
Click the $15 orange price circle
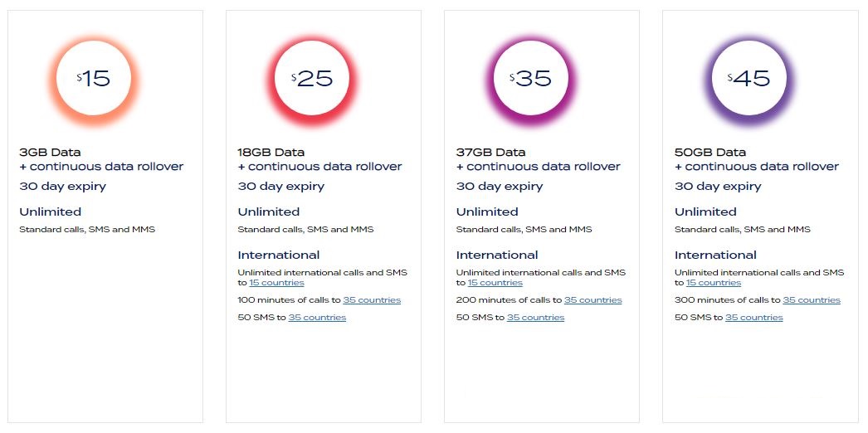(x=95, y=79)
